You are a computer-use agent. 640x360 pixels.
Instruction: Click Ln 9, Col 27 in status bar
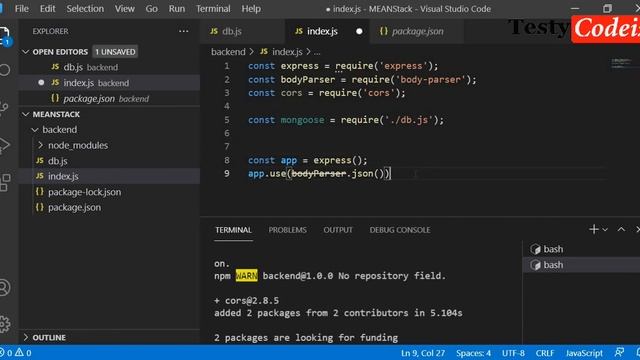tap(423, 353)
